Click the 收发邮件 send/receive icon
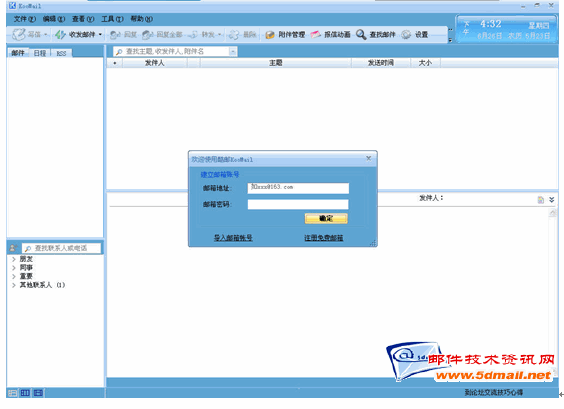Screen dimensions: 564x409 [x=60, y=35]
